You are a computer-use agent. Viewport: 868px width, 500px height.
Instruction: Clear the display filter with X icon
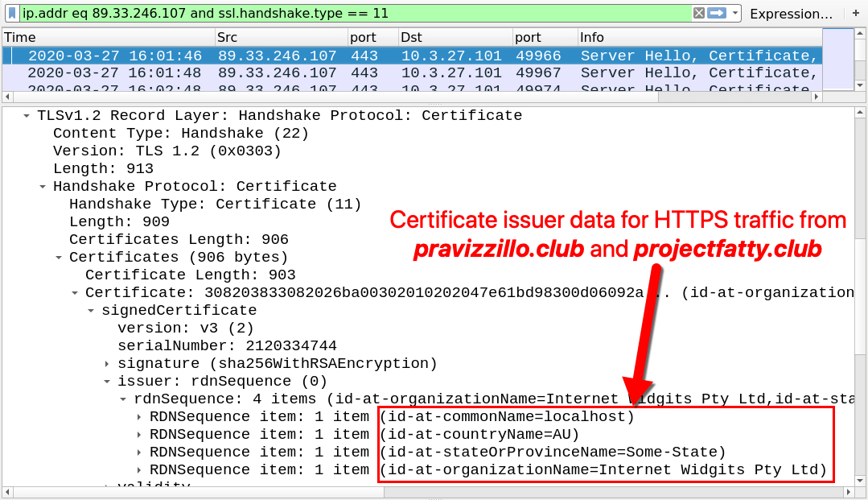tap(699, 13)
